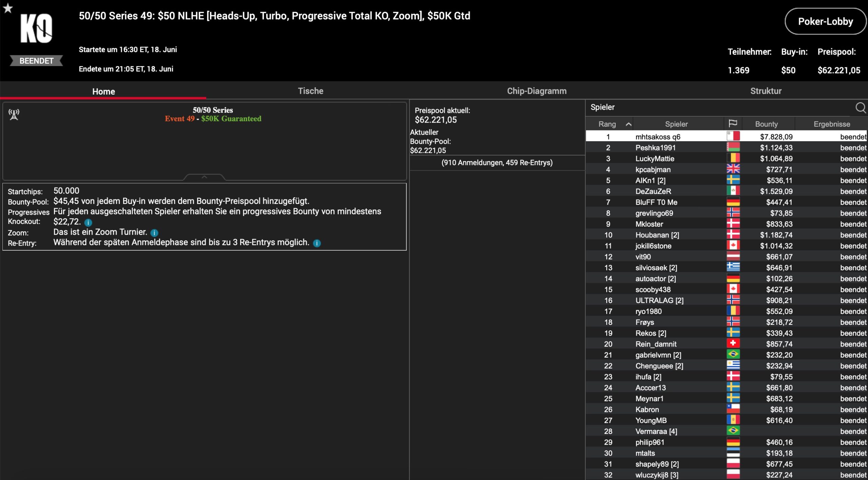Sort by Ergebnisse column header
This screenshot has height=480, width=868.
[831, 124]
